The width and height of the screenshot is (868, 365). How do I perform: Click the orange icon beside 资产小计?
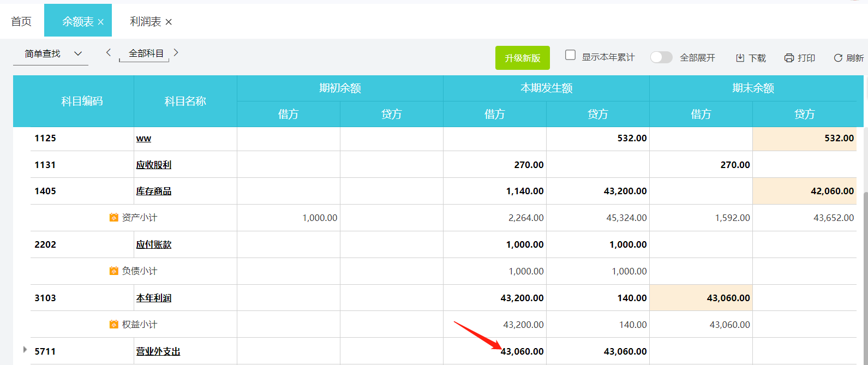[x=114, y=218]
